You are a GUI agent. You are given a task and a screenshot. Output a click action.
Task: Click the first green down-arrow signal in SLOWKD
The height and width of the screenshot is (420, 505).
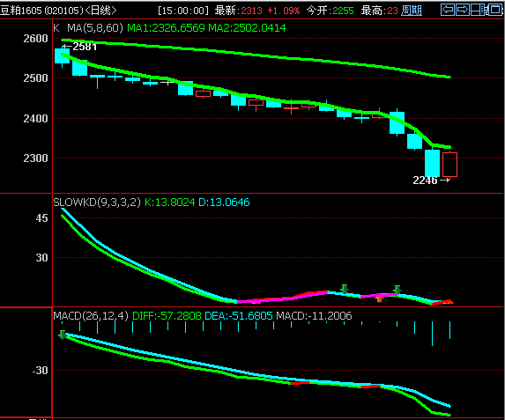[x=345, y=289]
